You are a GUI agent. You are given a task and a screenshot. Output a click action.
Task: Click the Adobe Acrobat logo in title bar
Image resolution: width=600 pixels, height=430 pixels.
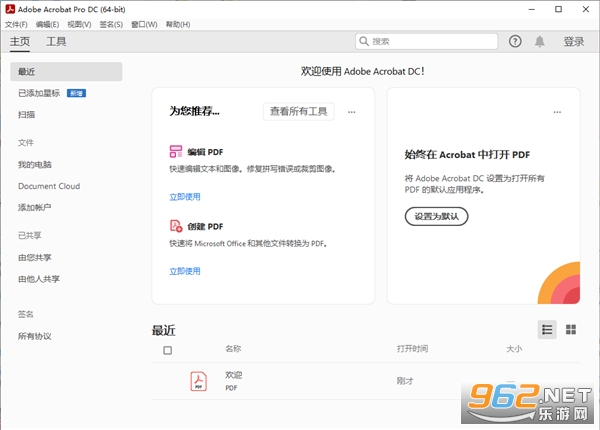point(10,9)
